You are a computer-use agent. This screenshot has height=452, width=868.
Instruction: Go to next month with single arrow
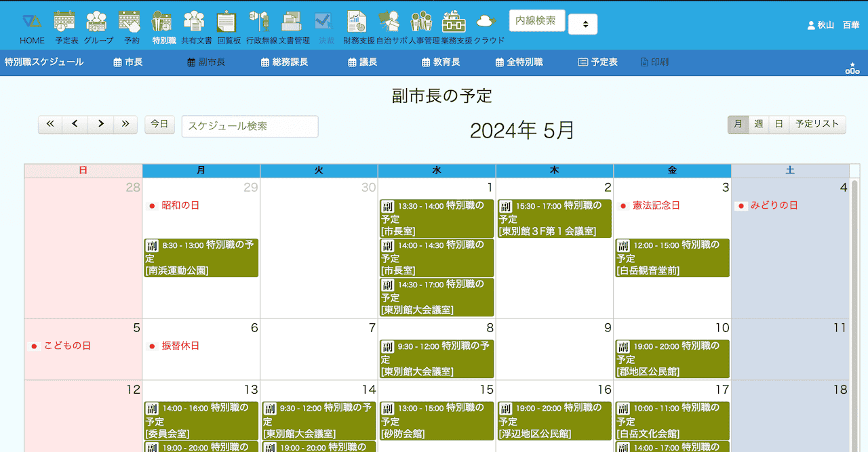tap(100, 124)
